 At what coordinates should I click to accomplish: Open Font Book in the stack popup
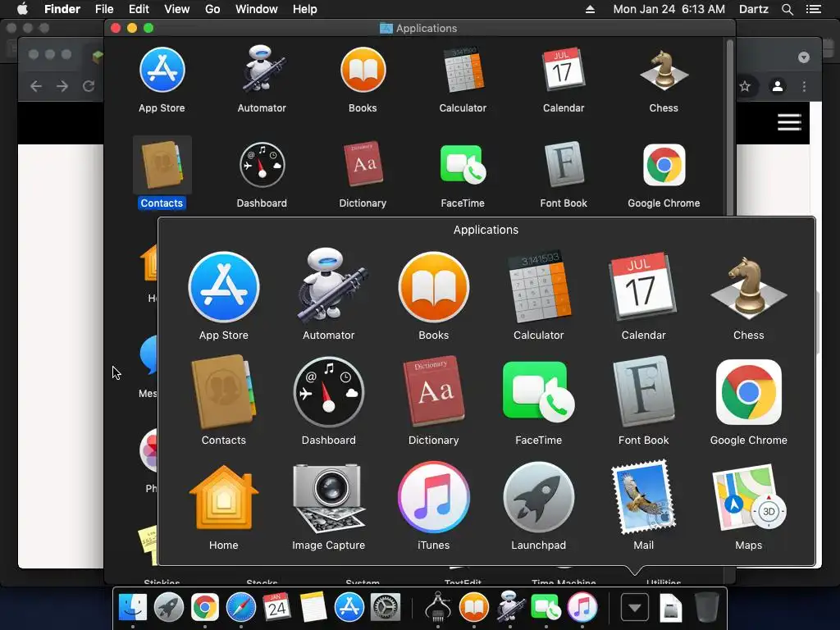pos(643,391)
